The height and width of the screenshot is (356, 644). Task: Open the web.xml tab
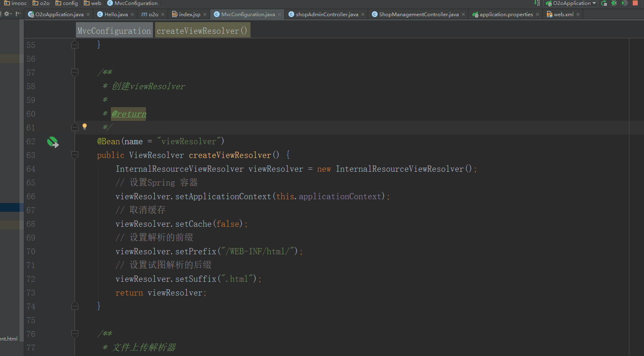[x=563, y=14]
